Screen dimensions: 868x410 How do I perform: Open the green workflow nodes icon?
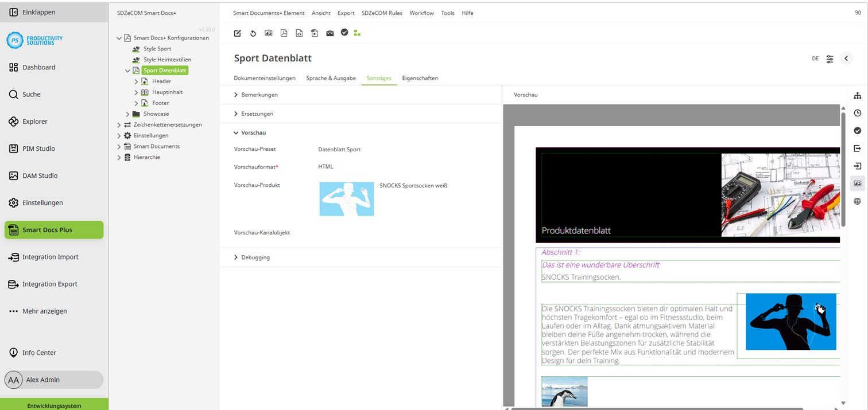pos(357,33)
